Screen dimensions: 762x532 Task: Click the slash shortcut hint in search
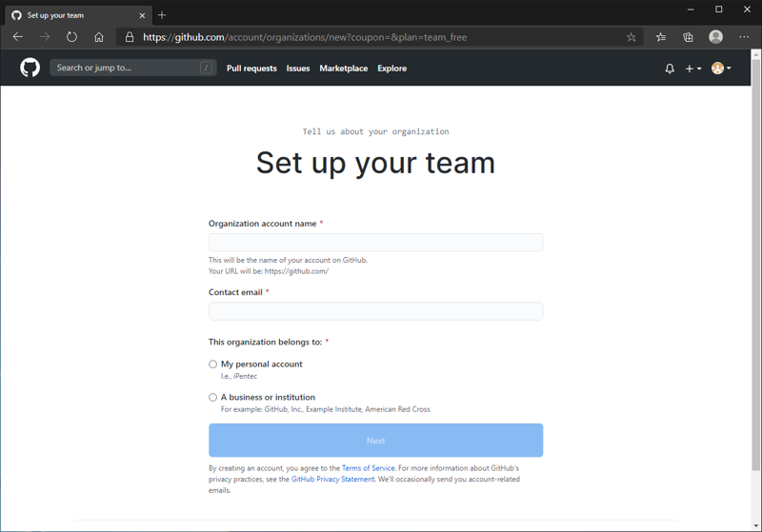pos(206,68)
